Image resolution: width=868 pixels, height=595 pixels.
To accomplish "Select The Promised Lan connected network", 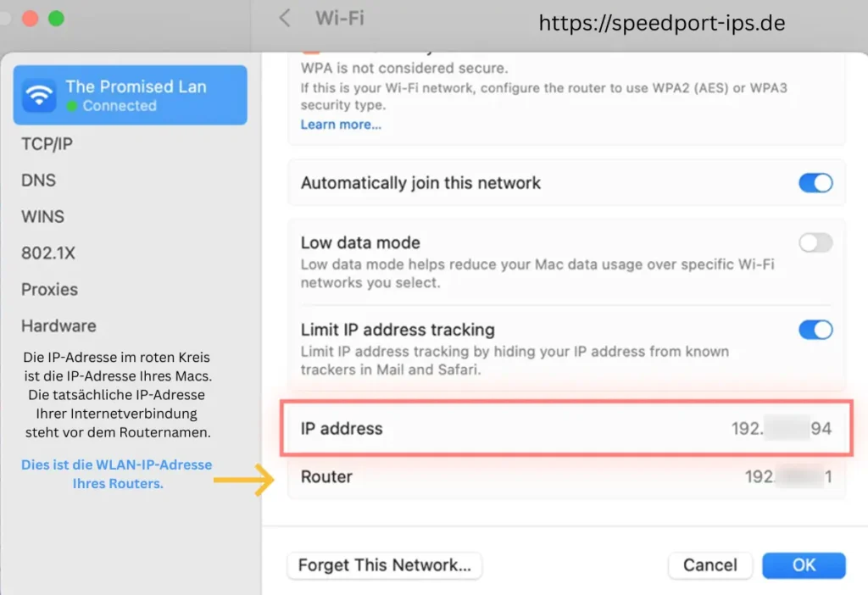I will 130,95.
